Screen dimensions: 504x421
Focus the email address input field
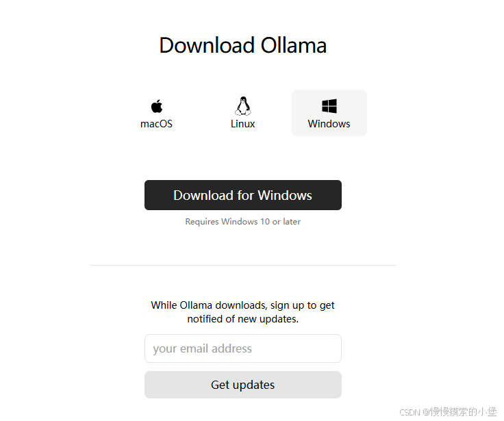tap(243, 348)
